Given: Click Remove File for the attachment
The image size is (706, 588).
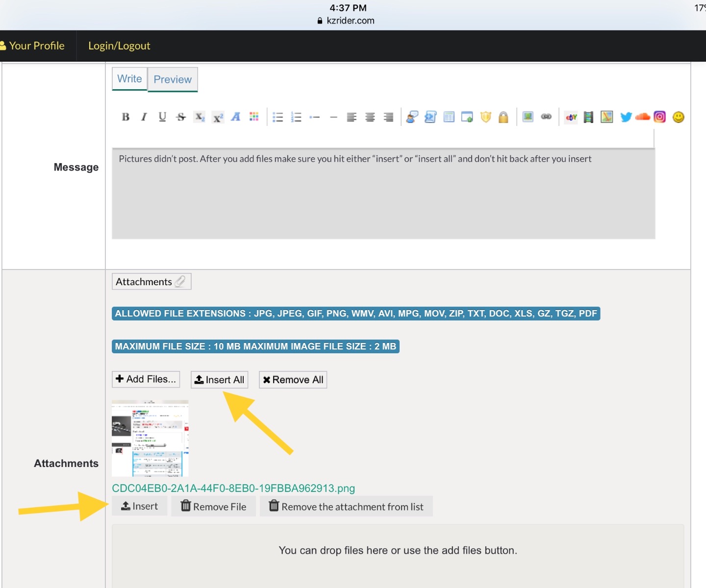Looking at the screenshot, I should (213, 507).
